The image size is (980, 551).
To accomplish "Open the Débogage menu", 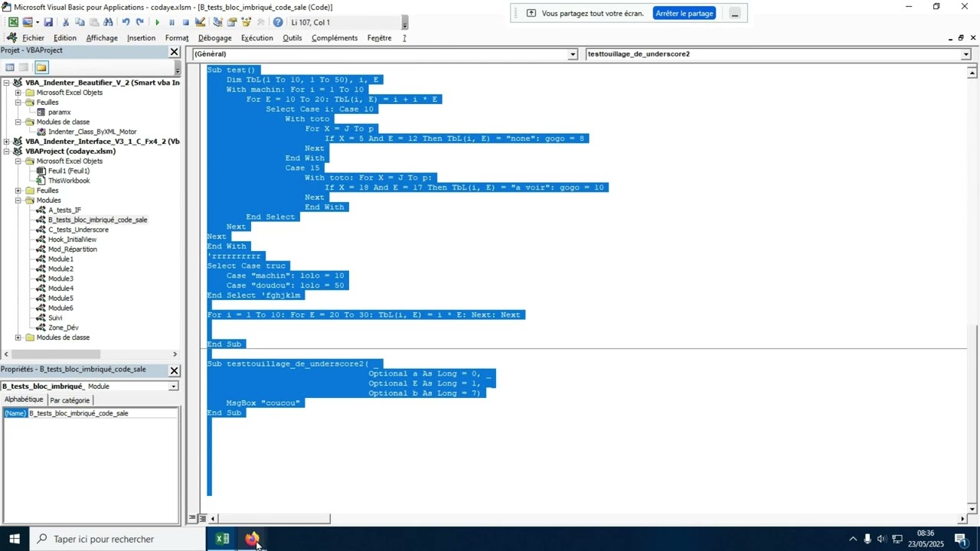I will [x=215, y=37].
